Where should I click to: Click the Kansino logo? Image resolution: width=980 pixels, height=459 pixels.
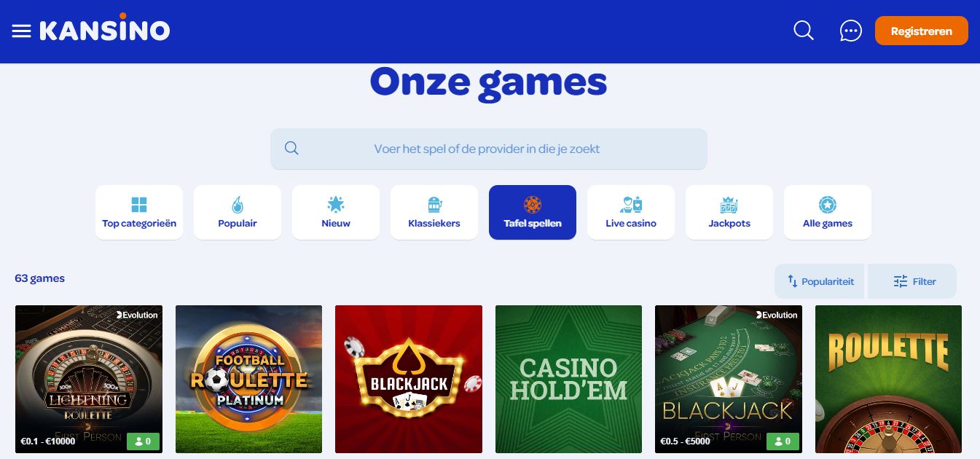104,28
